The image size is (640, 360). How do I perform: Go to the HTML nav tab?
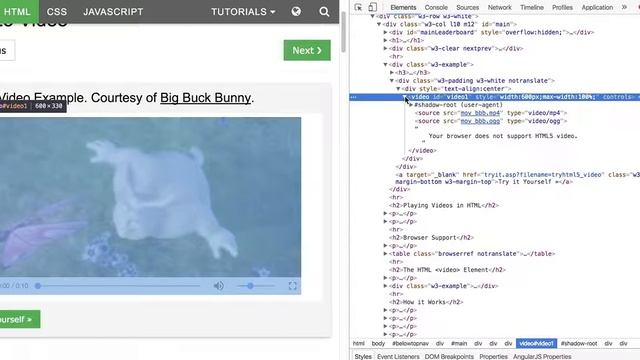click(x=17, y=11)
